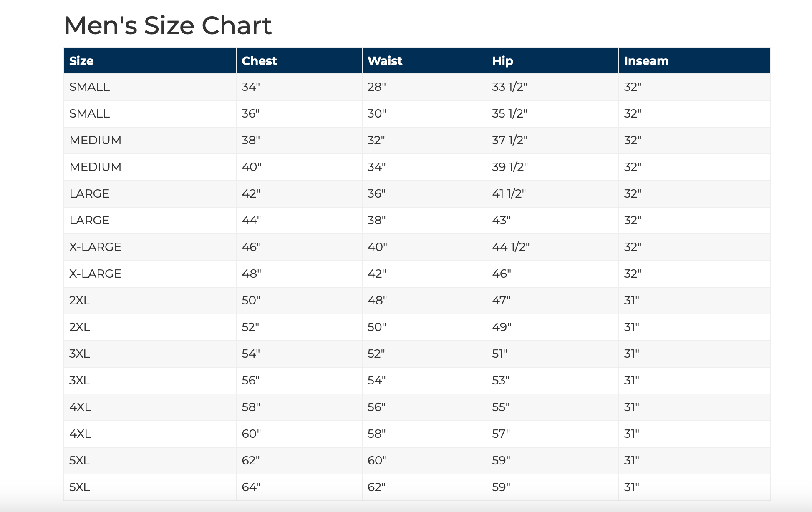Screen dimensions: 812x512
Task: Select the first 4XL row label
Action: coord(80,407)
